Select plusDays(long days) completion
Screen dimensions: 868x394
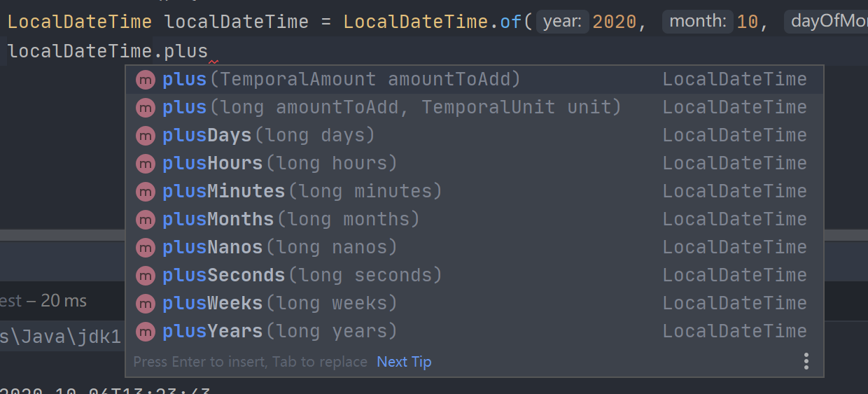coord(474,135)
